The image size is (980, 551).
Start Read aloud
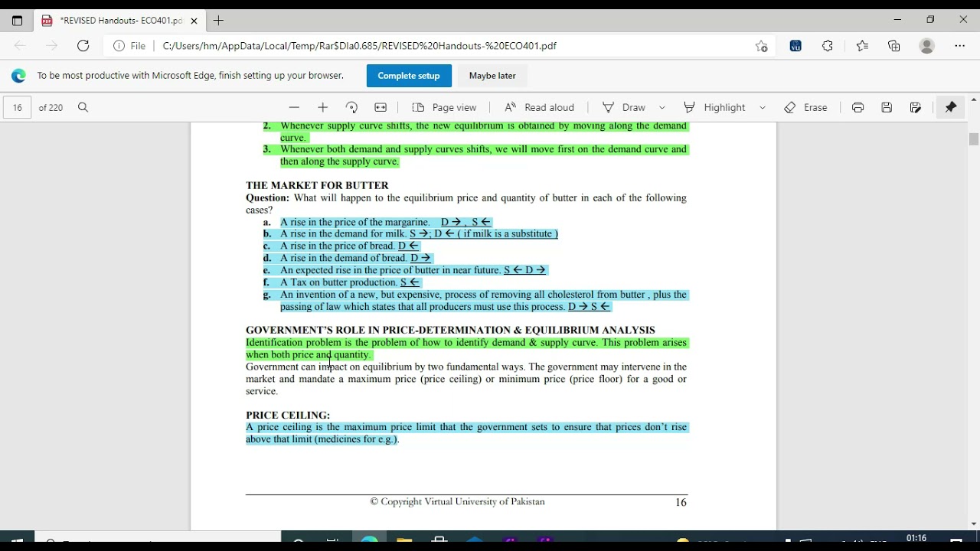pyautogui.click(x=539, y=108)
